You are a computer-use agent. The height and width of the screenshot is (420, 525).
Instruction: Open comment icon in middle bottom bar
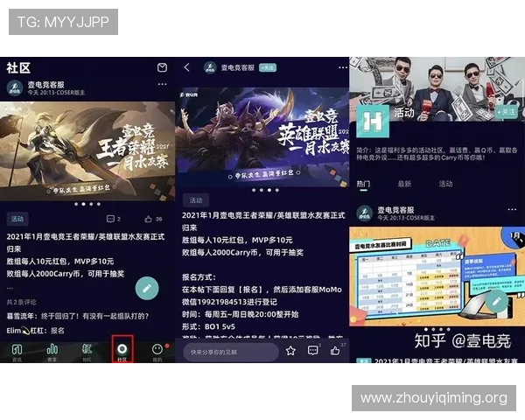(313, 350)
